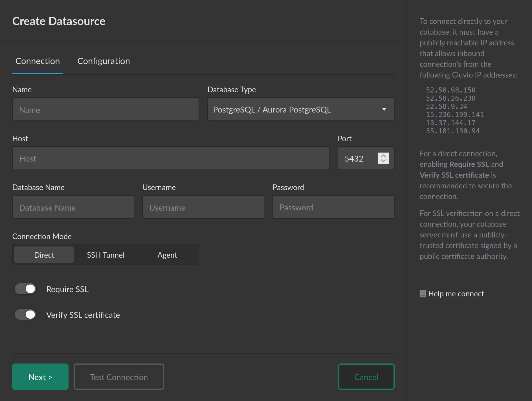Click the Database Type label

tap(232, 89)
